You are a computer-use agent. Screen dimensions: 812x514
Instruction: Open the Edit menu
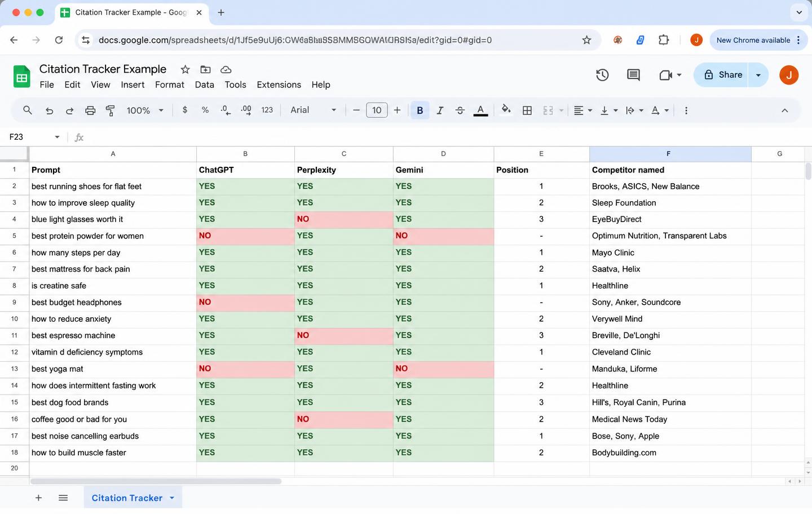pos(72,85)
